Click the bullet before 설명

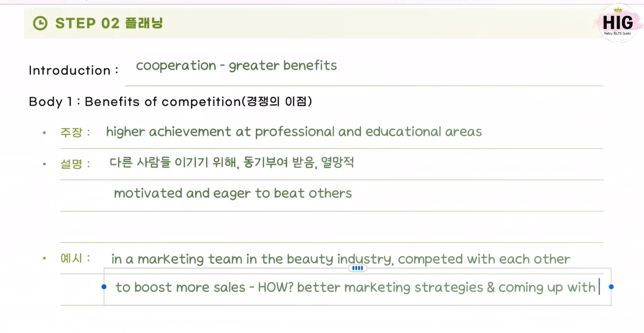(x=44, y=164)
